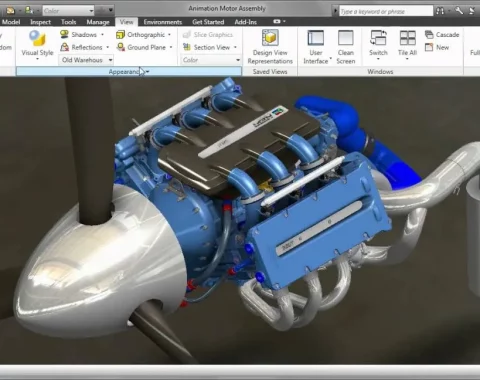The height and width of the screenshot is (380, 480).
Task: Open the Get Started tab
Action: tap(208, 22)
